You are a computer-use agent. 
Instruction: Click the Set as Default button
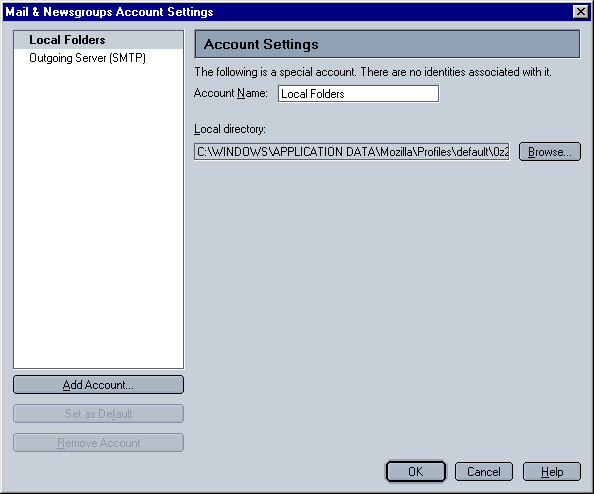(98, 414)
